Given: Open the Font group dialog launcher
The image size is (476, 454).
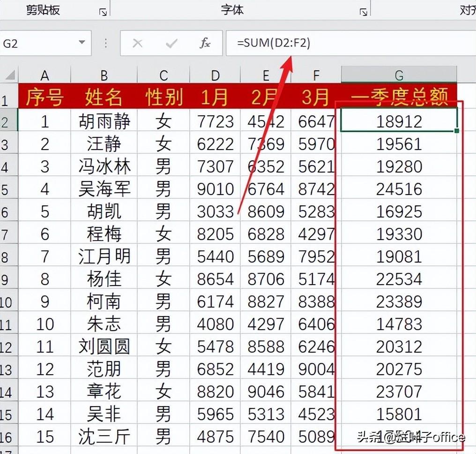Looking at the screenshot, I should (x=364, y=12).
